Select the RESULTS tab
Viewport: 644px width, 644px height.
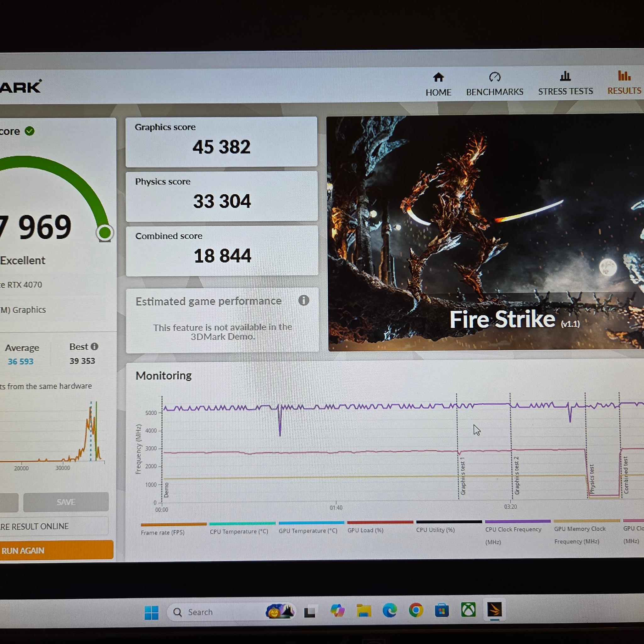[624, 83]
